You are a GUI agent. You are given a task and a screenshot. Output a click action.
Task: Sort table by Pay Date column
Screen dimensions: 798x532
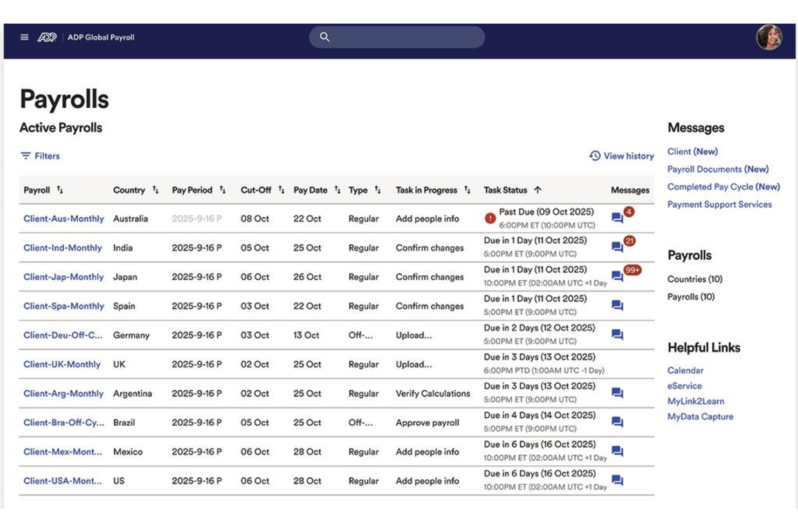[x=337, y=190]
